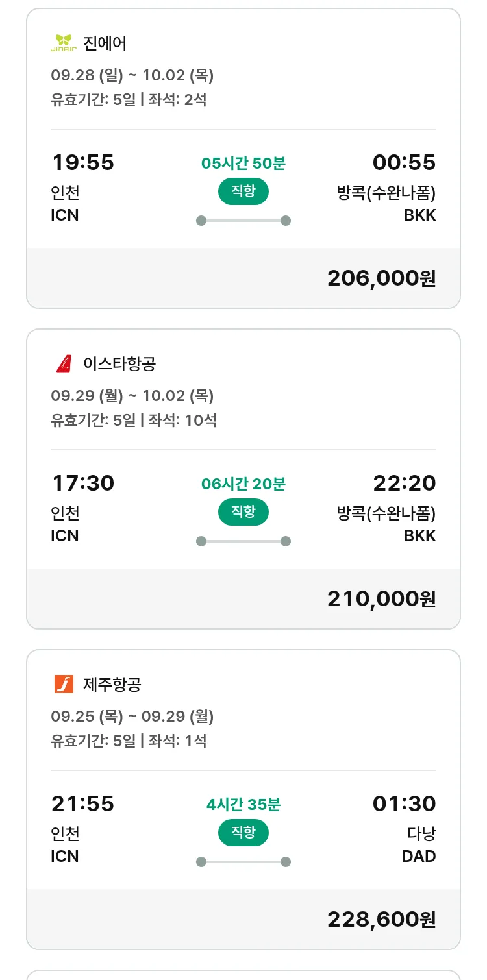Image resolution: width=487 pixels, height=980 pixels.
Task: Click the 09.28 (일) ~ 10.02 (목) dates
Action: coord(132,75)
